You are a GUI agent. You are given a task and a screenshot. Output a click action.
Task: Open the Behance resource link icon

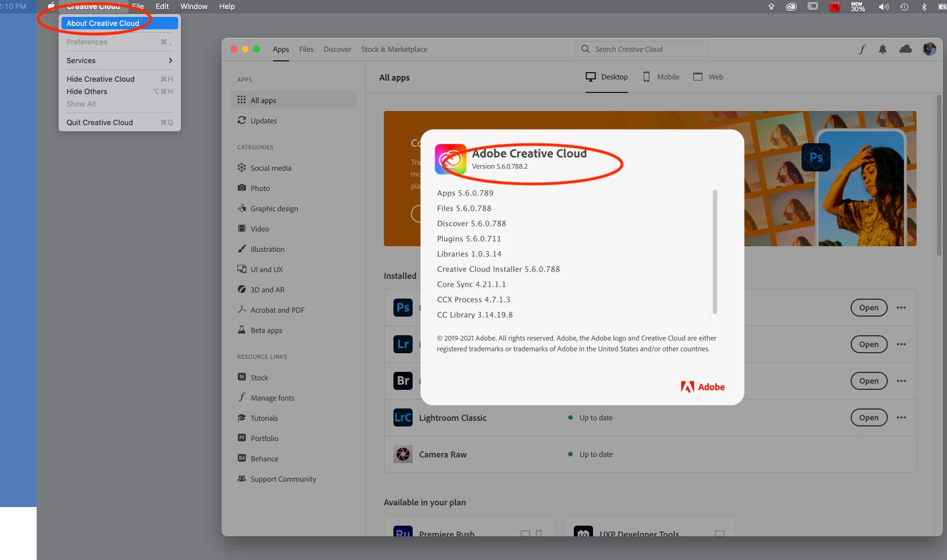coord(241,458)
